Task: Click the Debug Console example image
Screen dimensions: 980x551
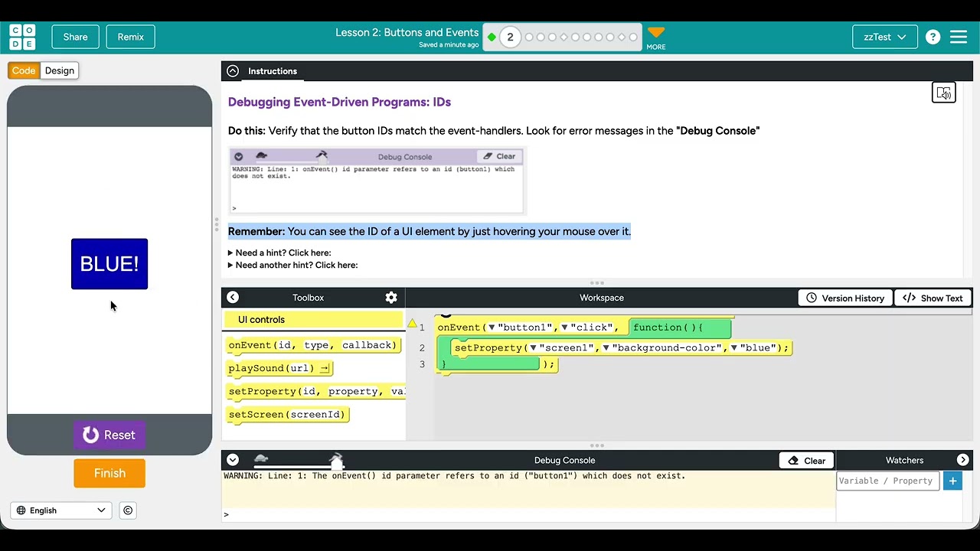Action: click(x=377, y=181)
